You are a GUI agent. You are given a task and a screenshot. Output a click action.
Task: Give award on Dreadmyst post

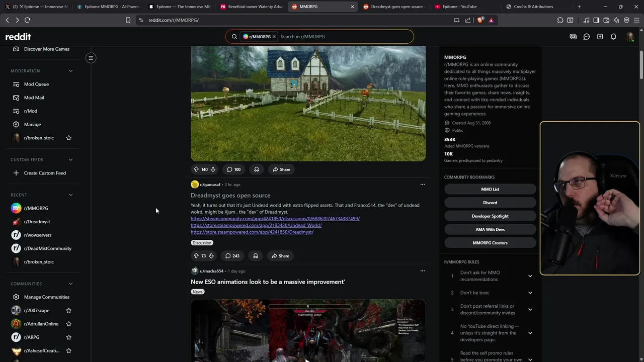[x=256, y=256]
